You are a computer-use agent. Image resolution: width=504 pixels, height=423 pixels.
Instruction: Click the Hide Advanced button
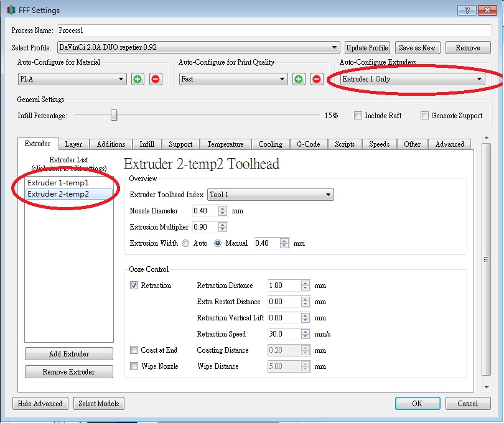coord(40,403)
